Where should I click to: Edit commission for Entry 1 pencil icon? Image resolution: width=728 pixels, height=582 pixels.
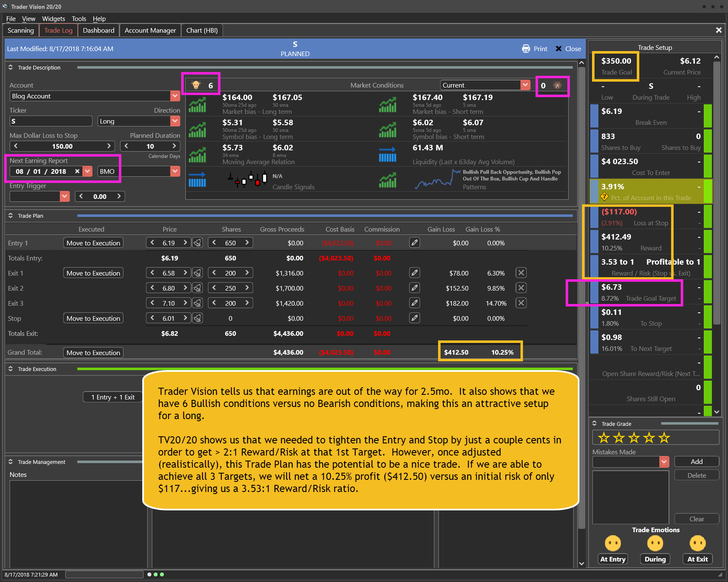click(x=415, y=242)
